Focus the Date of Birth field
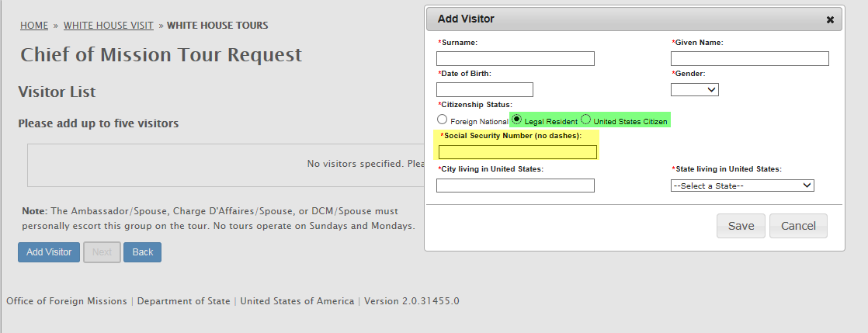Viewport: 868px width, 333px height. click(x=484, y=90)
